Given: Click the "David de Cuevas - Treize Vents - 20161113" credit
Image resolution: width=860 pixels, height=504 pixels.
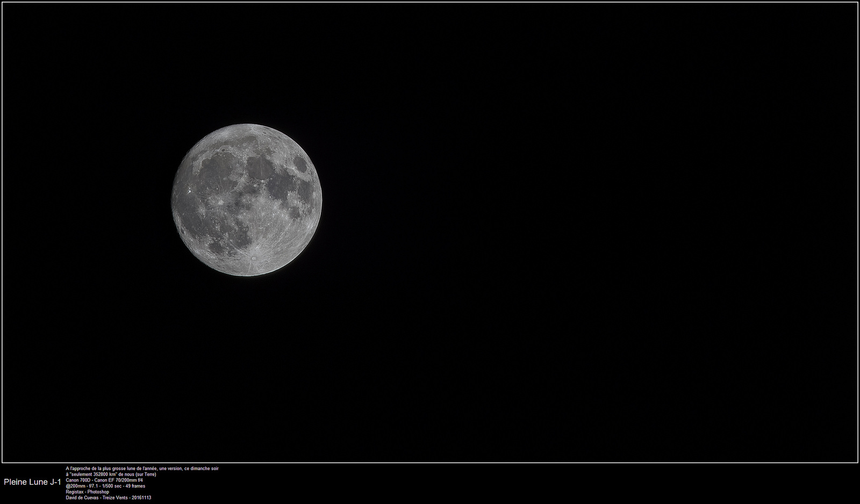Looking at the screenshot, I should tap(108, 498).
